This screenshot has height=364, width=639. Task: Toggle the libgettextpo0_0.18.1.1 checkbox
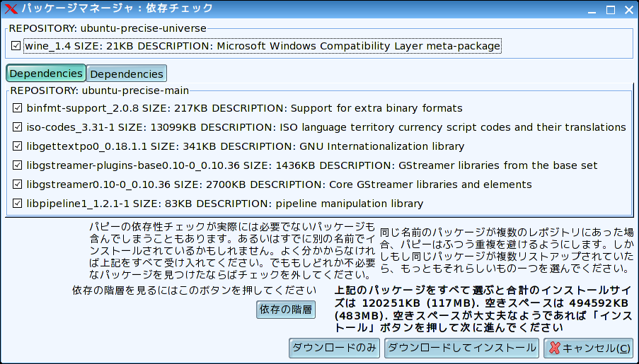click(17, 146)
